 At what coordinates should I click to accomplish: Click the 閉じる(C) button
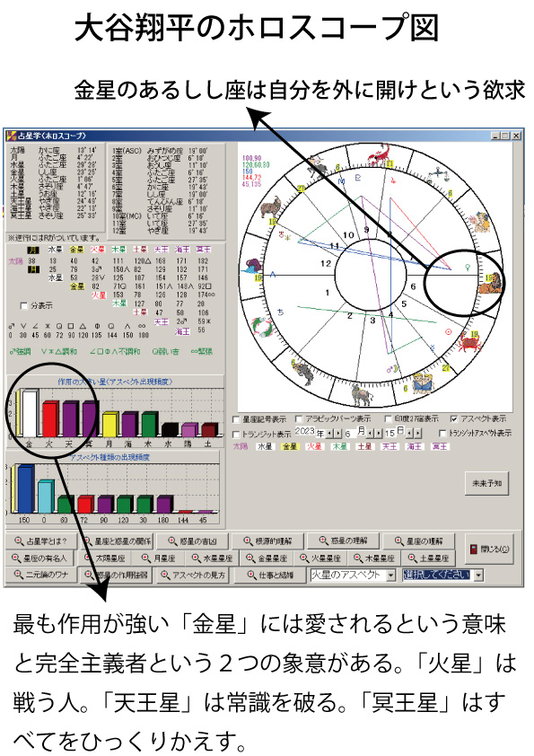489,549
